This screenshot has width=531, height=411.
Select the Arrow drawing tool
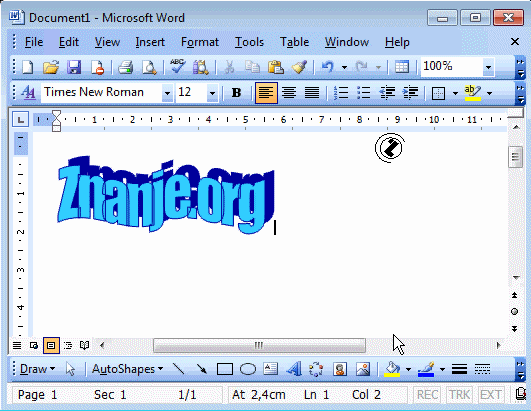click(x=201, y=369)
